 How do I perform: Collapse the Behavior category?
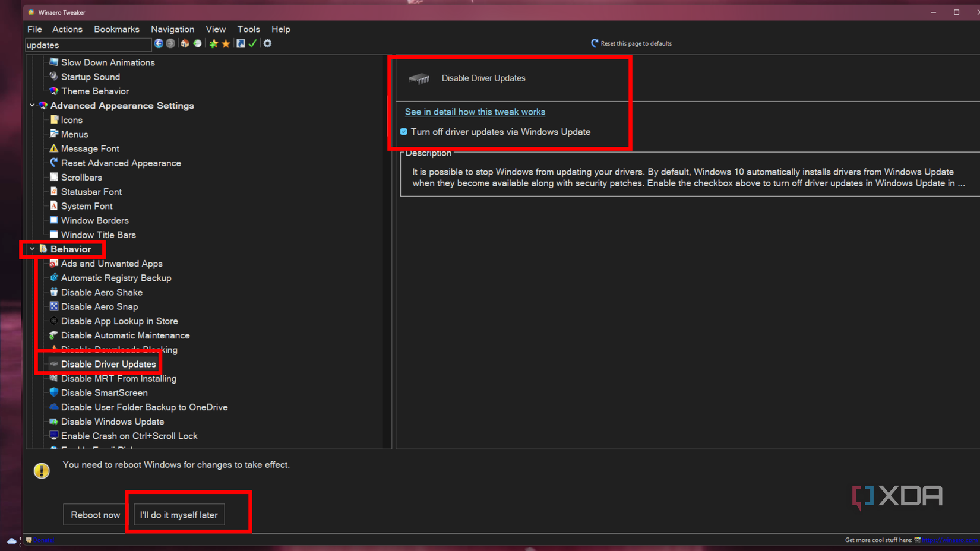point(32,249)
